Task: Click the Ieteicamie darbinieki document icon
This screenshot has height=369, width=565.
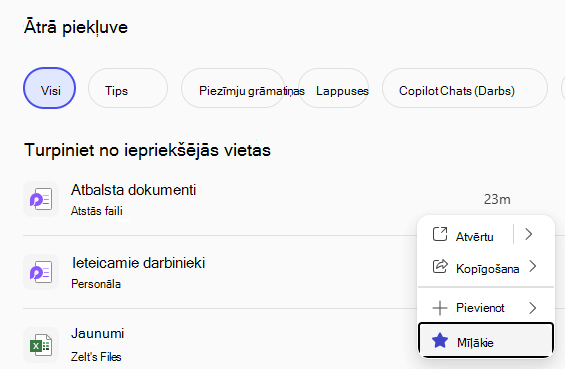Action: (41, 272)
